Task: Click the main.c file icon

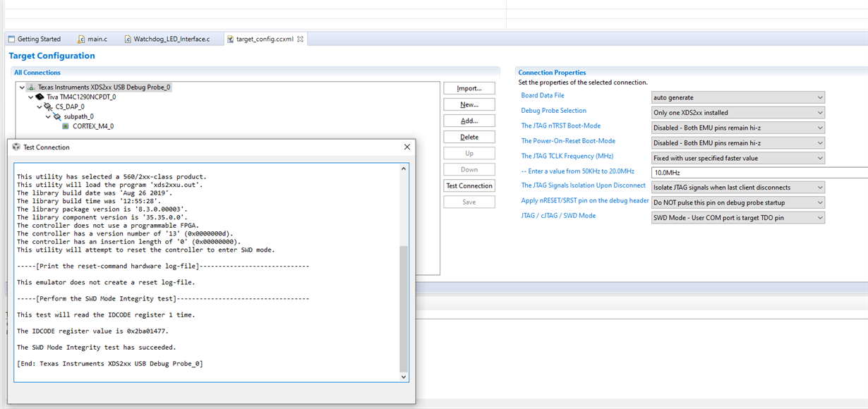Action: click(x=82, y=39)
